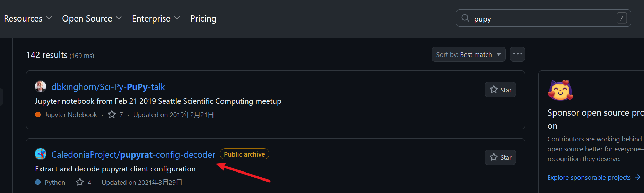Click the Jupyter Notebook language color dot
Screen dimensions: 644x193
coord(38,115)
